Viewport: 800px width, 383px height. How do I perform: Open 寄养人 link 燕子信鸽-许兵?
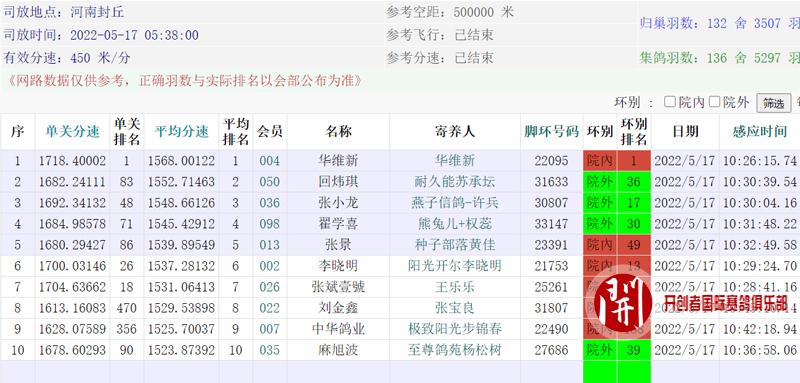(x=455, y=203)
